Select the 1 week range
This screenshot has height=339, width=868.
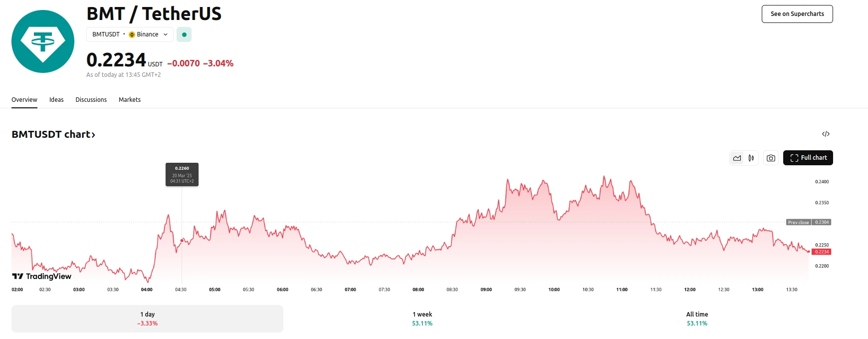pos(422,319)
